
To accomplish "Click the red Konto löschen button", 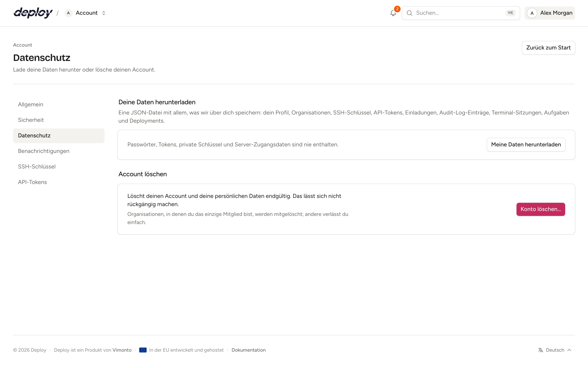I will coord(541,209).
